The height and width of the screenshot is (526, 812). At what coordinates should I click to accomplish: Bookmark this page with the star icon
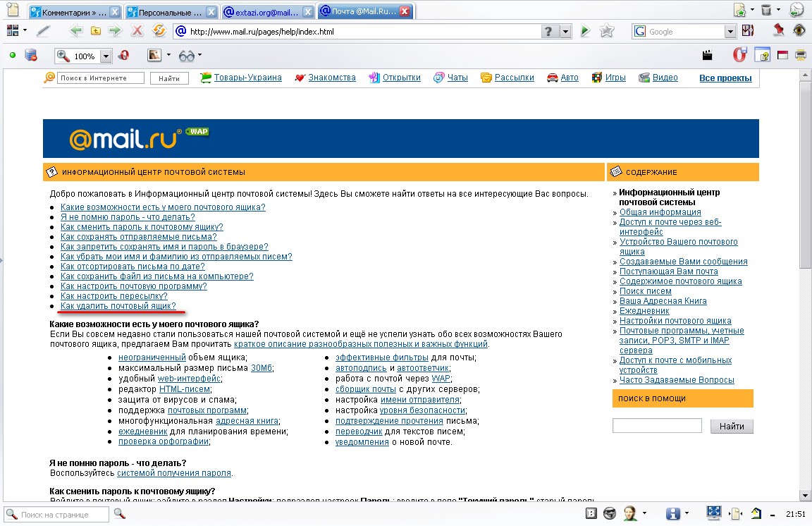pos(607,31)
